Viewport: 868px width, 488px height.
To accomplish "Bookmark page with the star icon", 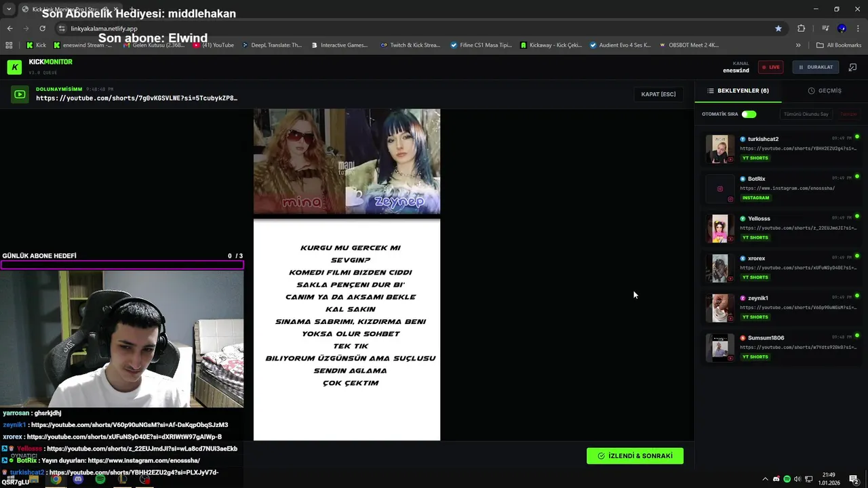I will click(778, 28).
